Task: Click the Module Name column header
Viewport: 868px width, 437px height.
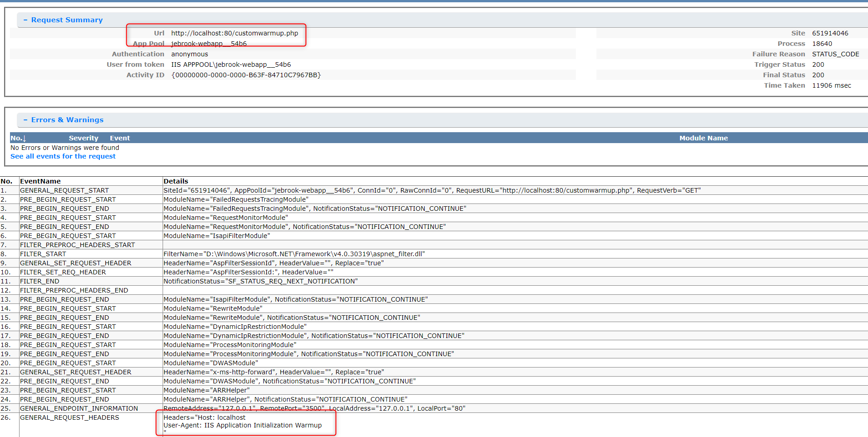Action: point(703,138)
